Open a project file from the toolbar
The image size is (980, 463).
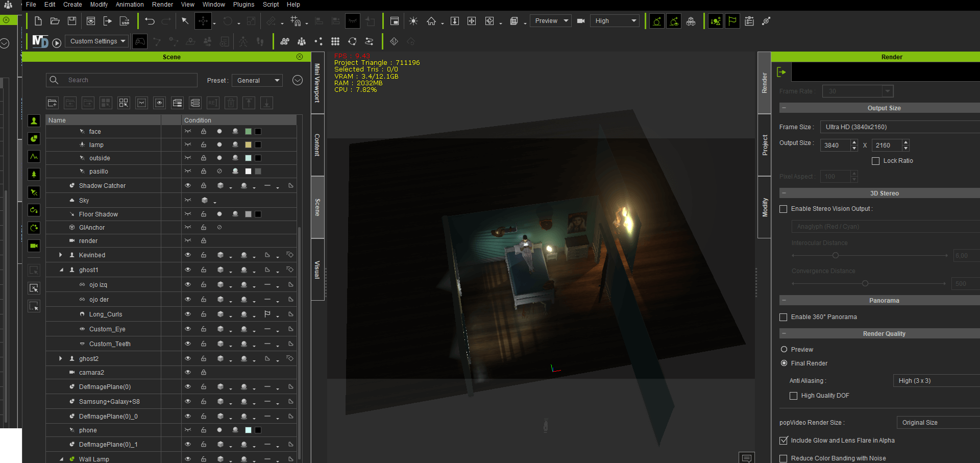point(55,21)
